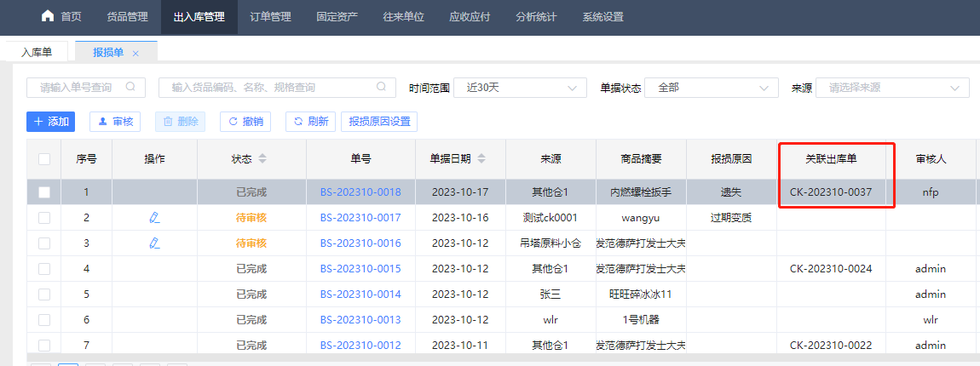The height and width of the screenshot is (366, 980).
Task: Click 内燃螺栓扳手 product cell
Action: 641,192
